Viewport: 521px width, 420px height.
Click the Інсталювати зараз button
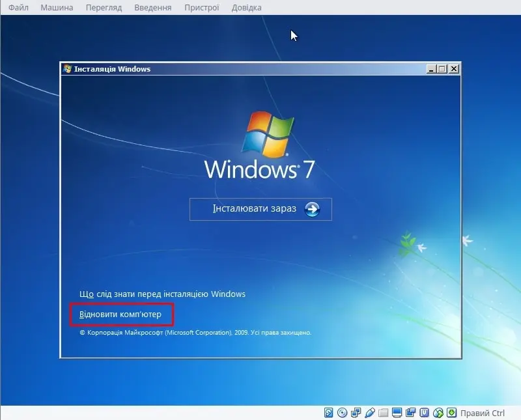[260, 209]
